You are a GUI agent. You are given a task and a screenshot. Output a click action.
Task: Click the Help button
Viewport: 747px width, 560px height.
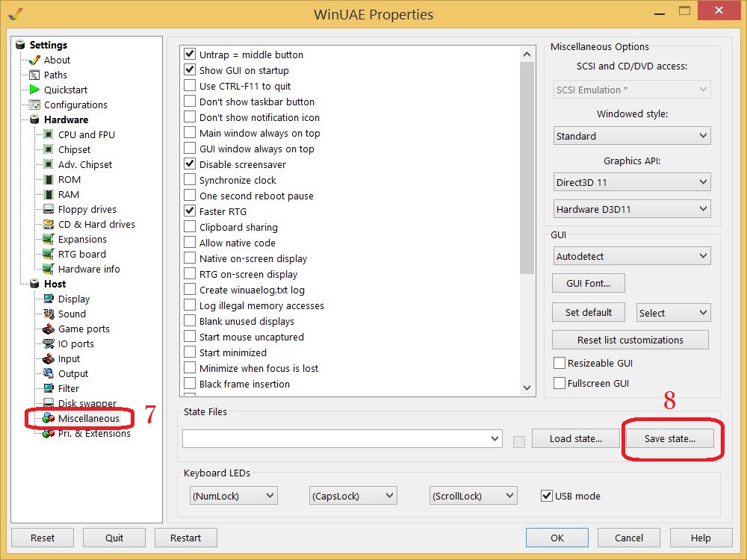click(701, 538)
